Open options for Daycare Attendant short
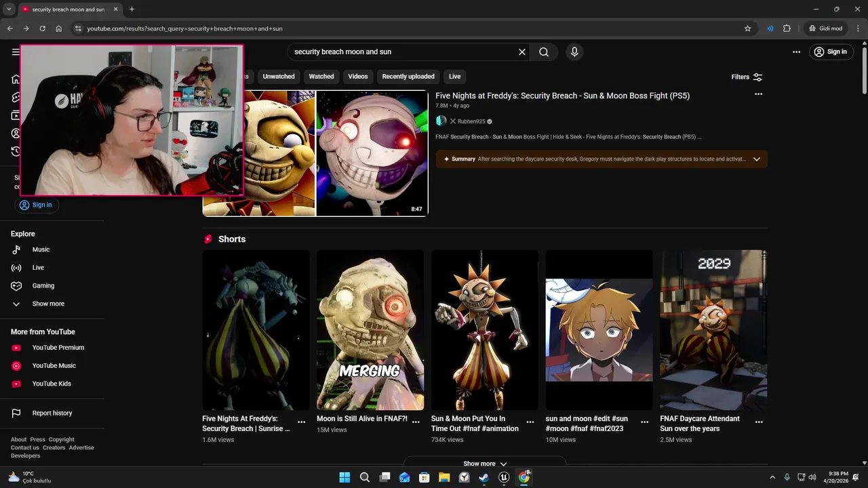 (759, 422)
